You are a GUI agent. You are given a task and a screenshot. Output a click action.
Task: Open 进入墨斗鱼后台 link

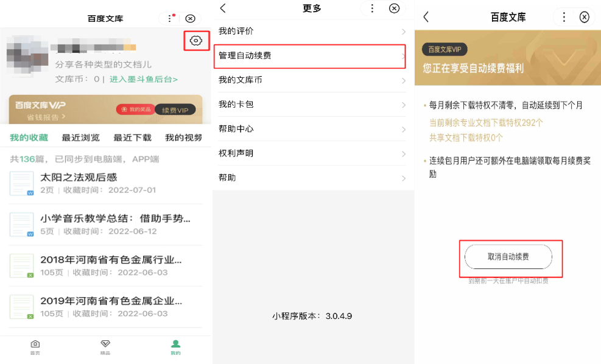[144, 79]
